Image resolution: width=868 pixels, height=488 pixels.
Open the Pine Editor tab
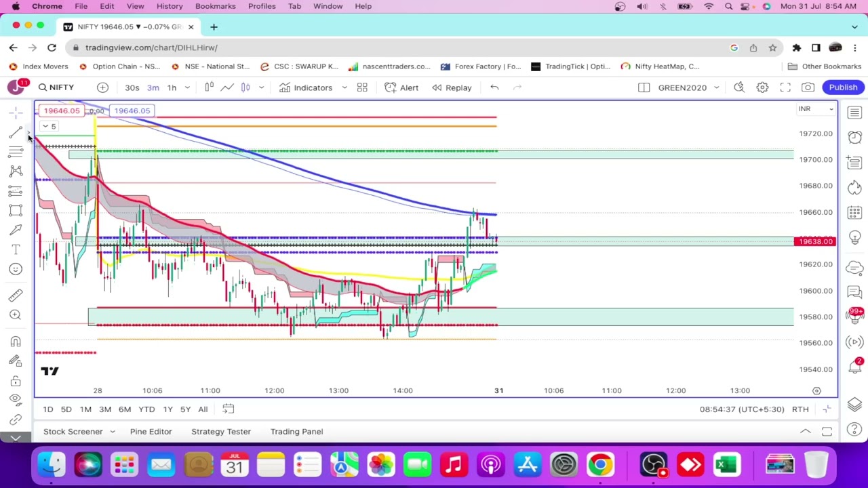point(151,432)
